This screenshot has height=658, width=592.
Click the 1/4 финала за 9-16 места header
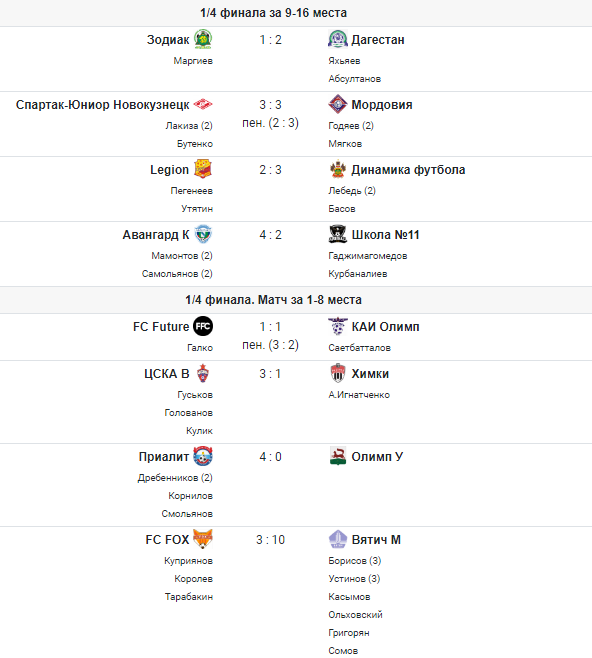click(x=274, y=13)
